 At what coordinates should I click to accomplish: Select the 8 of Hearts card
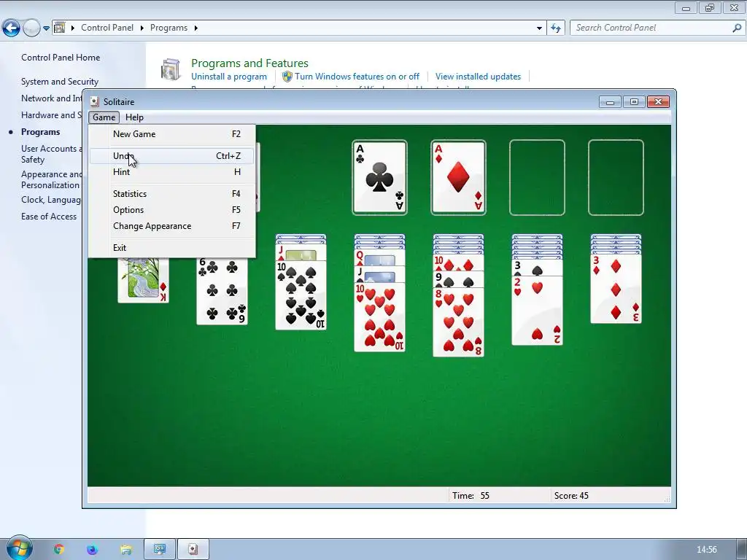click(x=458, y=322)
